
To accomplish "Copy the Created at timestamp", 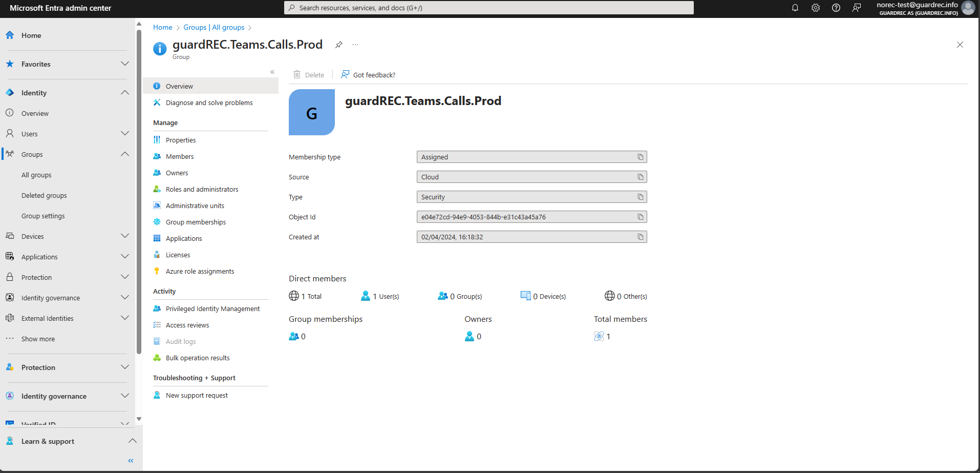I will [640, 237].
